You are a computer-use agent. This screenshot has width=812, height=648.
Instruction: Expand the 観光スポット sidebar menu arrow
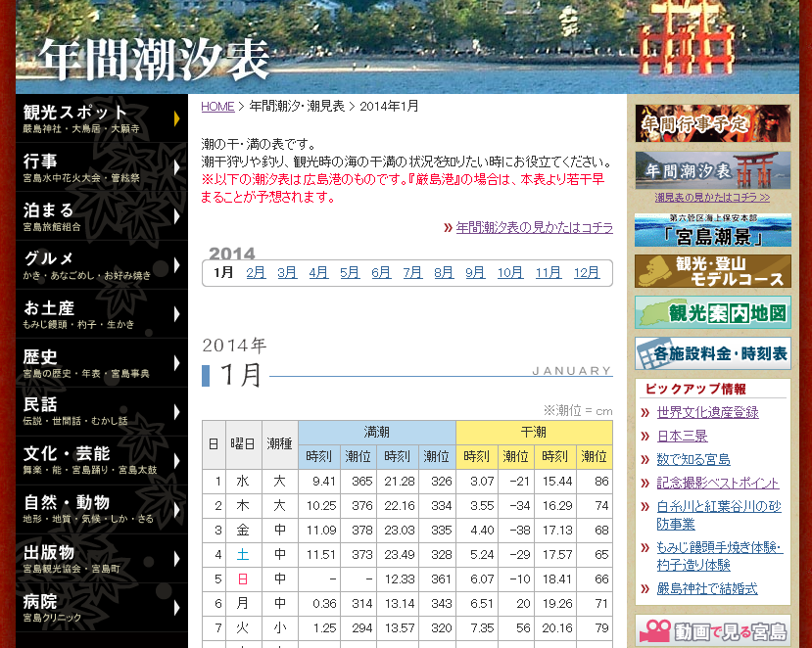point(176,117)
